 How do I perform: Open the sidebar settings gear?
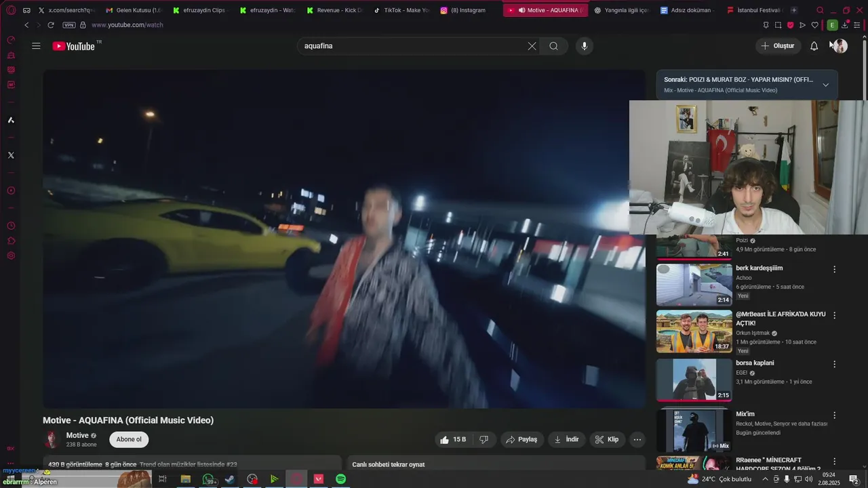(11, 256)
